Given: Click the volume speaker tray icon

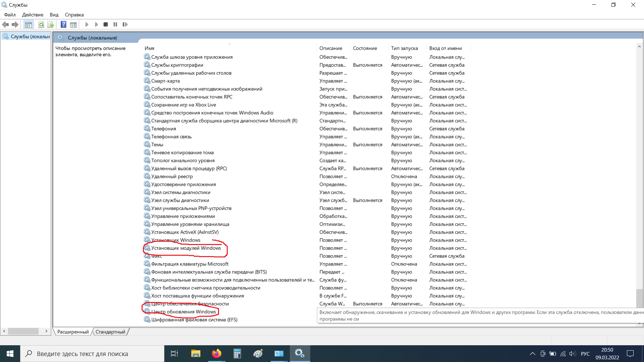Looking at the screenshot, I should (572, 354).
